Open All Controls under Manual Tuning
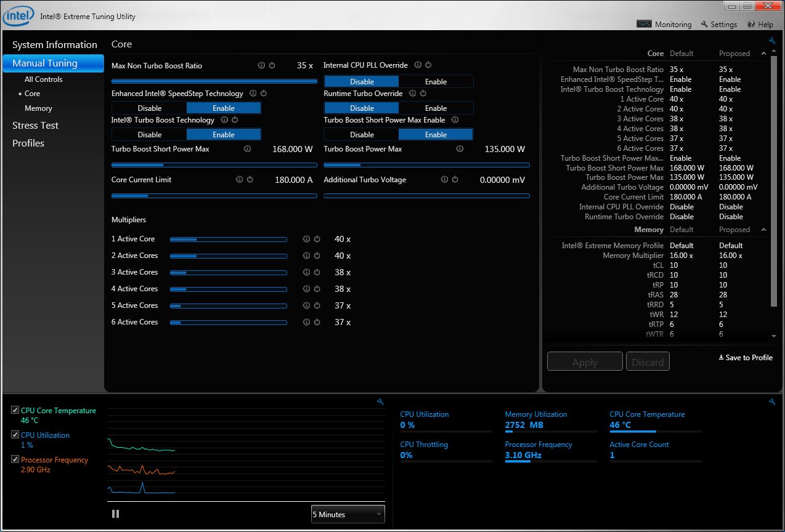 pos(44,79)
